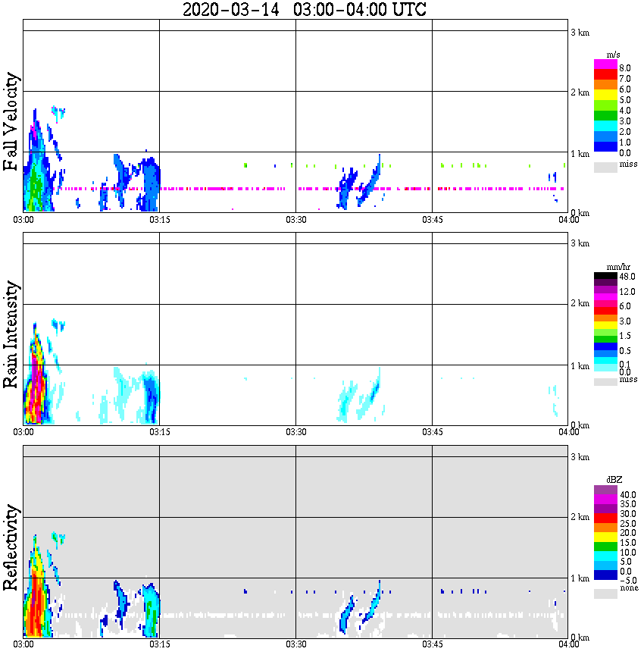This screenshot has width=644, height=658.
Task: Click the "03:45" time tick under Reflectivity
Action: pyautogui.click(x=432, y=644)
